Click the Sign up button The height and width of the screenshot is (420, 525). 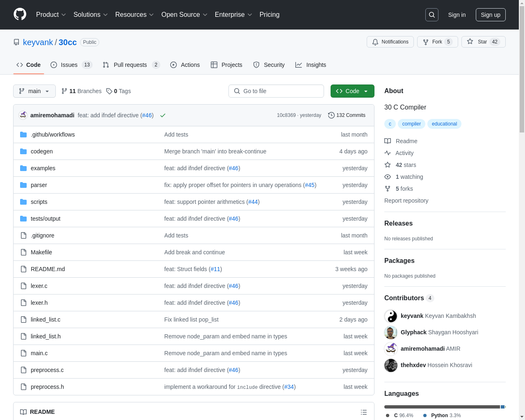coord(491,15)
